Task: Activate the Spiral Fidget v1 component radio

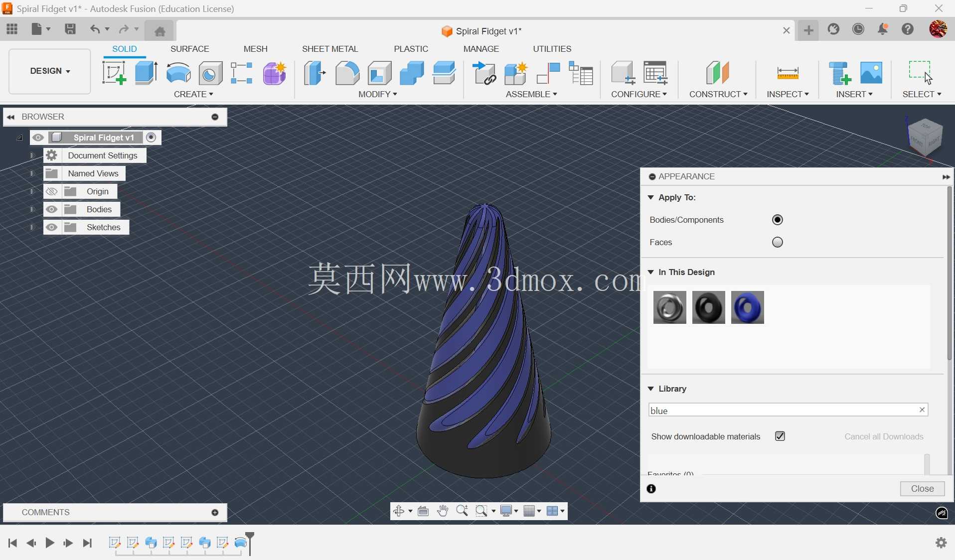Action: pyautogui.click(x=152, y=138)
